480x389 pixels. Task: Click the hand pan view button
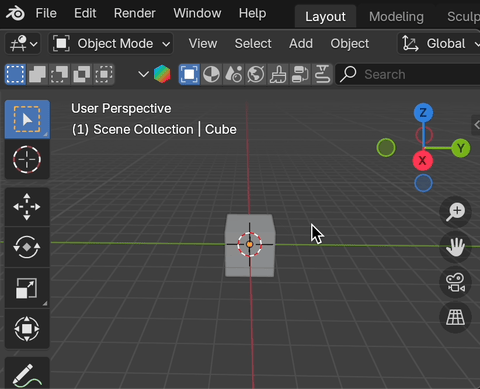pyautogui.click(x=455, y=247)
